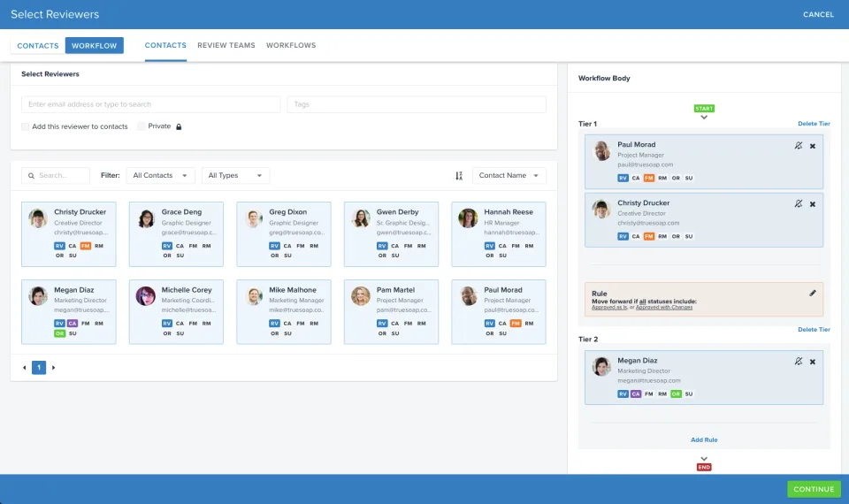Open the REVIEW TEAMS tab

click(x=226, y=45)
